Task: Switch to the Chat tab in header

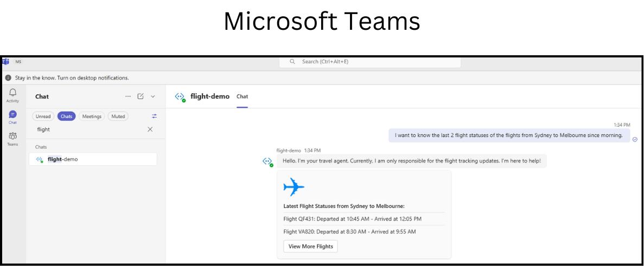Action: [x=243, y=97]
